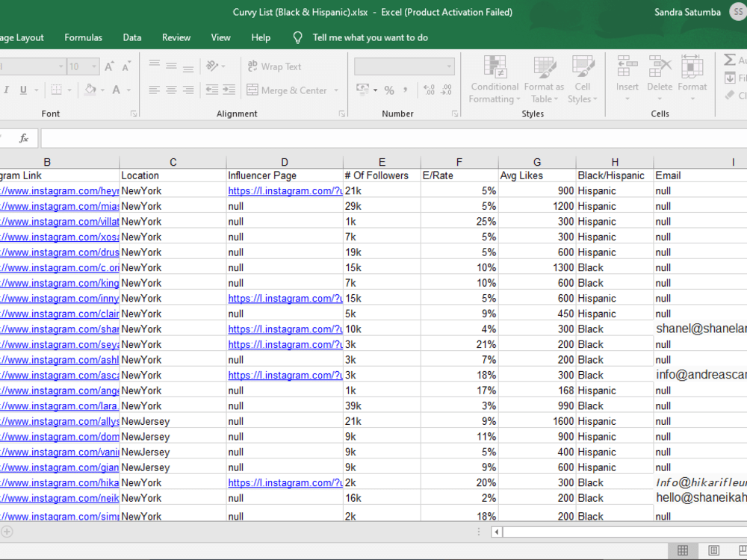747x560 pixels.
Task: Open View tab
Action: click(x=220, y=37)
